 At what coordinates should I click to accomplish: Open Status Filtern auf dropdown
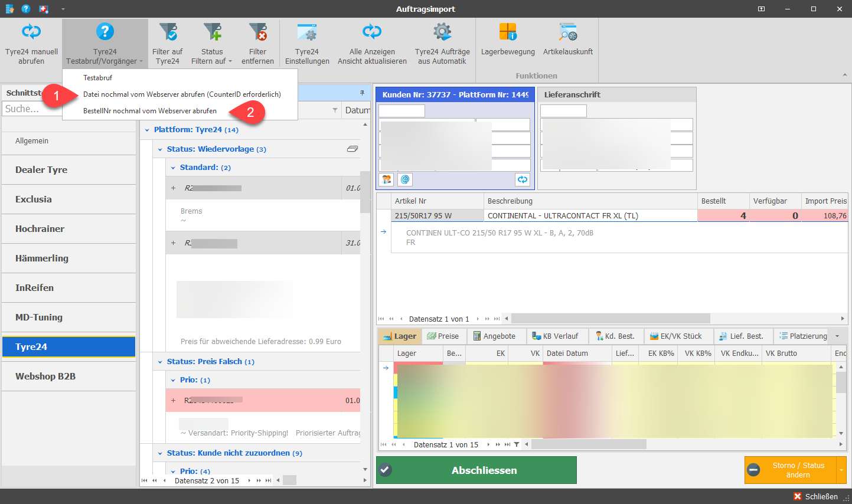point(212,44)
